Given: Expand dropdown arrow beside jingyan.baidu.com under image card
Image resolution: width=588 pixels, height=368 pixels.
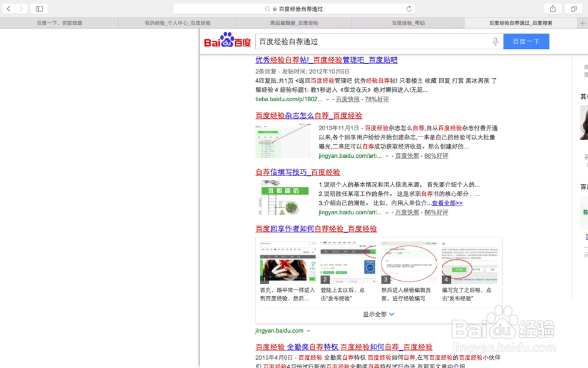Looking at the screenshot, I should pos(309,331).
